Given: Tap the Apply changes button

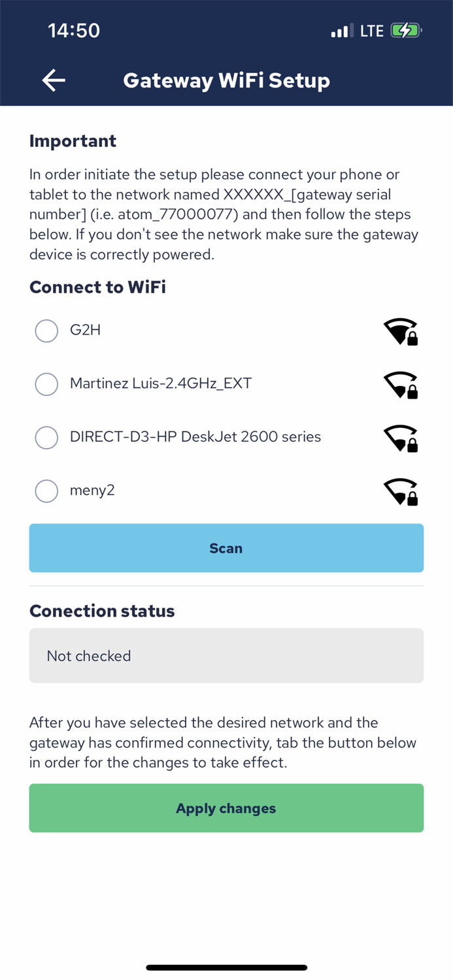Looking at the screenshot, I should (226, 808).
